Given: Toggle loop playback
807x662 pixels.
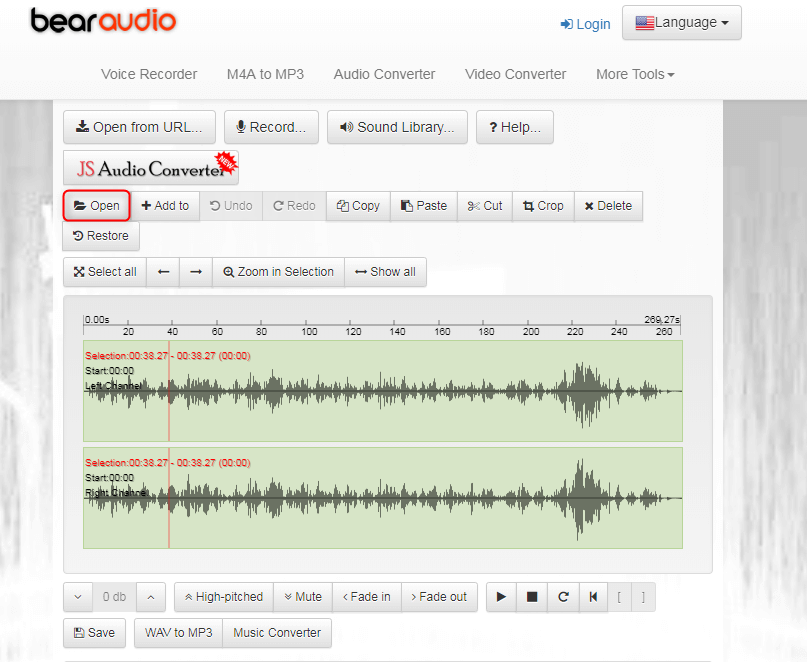Looking at the screenshot, I should (x=564, y=597).
